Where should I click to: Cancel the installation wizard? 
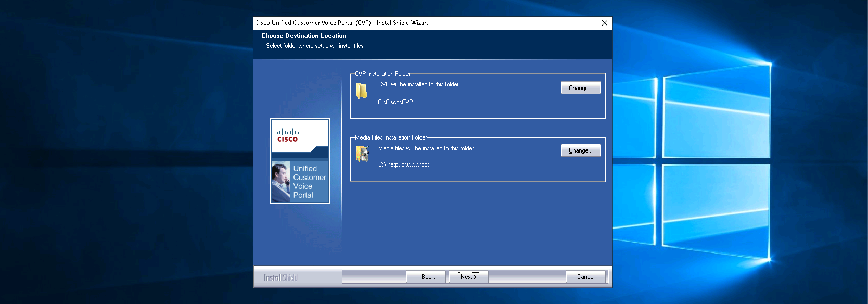pos(585,277)
